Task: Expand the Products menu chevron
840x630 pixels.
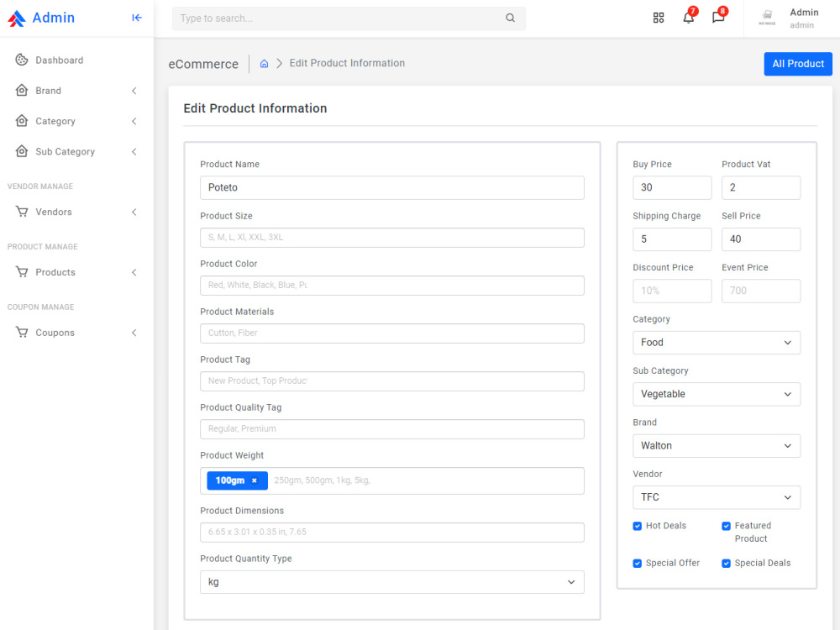Action: [x=134, y=272]
